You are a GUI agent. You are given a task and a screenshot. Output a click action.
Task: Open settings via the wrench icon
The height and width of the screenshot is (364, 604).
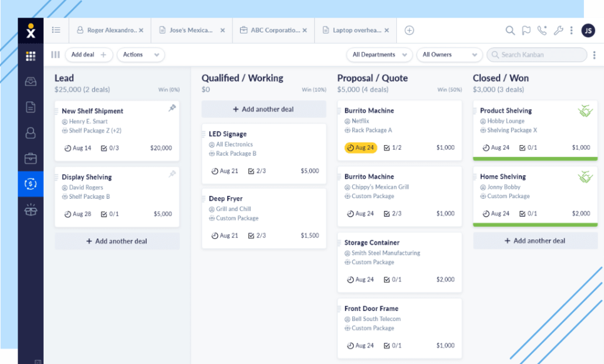coord(559,30)
